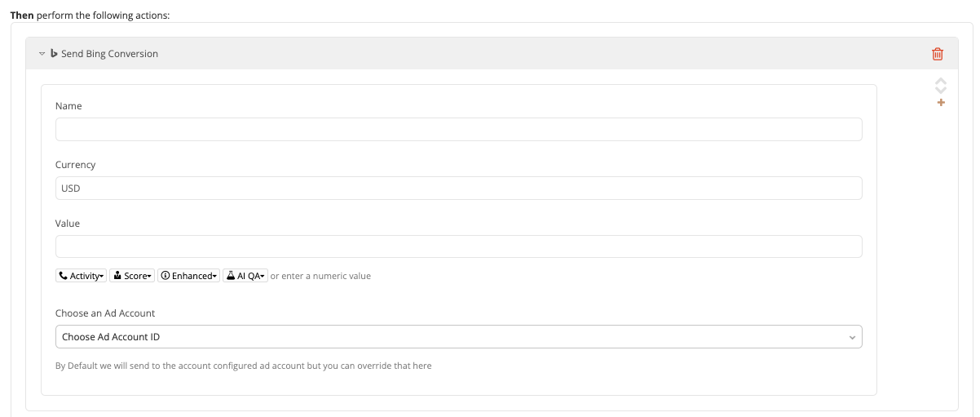
Task: Click the Send Bing Conversion header title
Action: [109, 54]
